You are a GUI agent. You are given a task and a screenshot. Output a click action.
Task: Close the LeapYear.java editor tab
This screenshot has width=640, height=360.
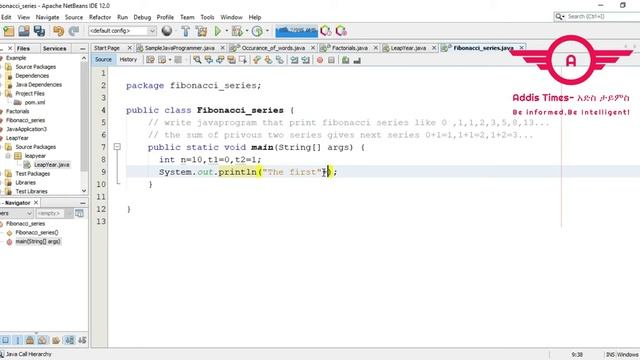[x=434, y=48]
